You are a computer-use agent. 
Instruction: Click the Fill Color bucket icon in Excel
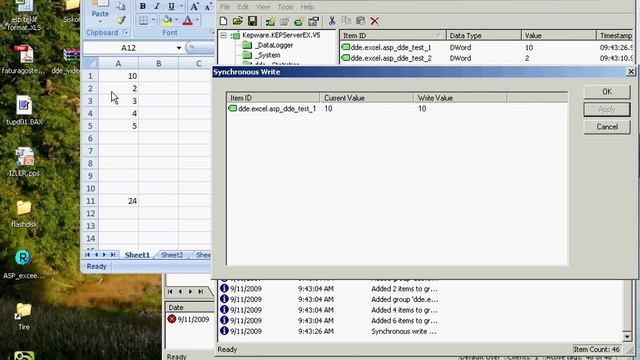pos(167,20)
